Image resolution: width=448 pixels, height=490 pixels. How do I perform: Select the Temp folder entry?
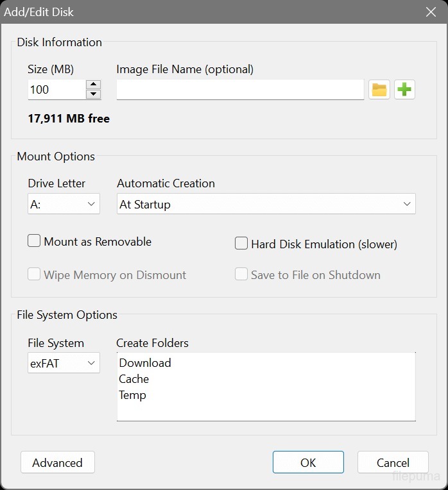[x=133, y=395]
